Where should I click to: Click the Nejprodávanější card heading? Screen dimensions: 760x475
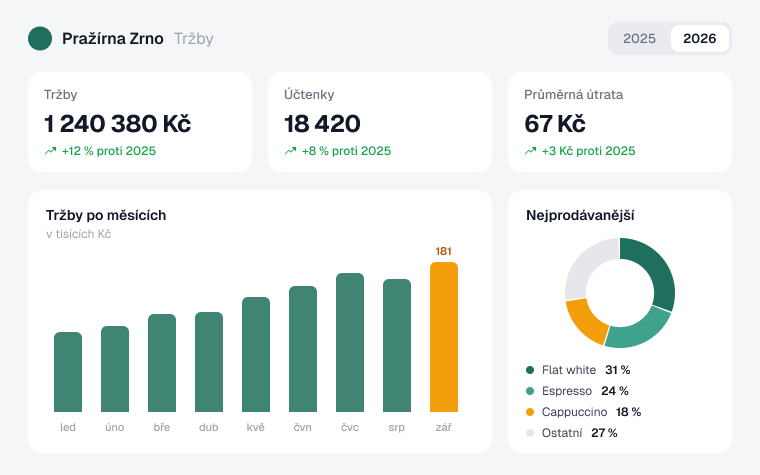(x=580, y=215)
